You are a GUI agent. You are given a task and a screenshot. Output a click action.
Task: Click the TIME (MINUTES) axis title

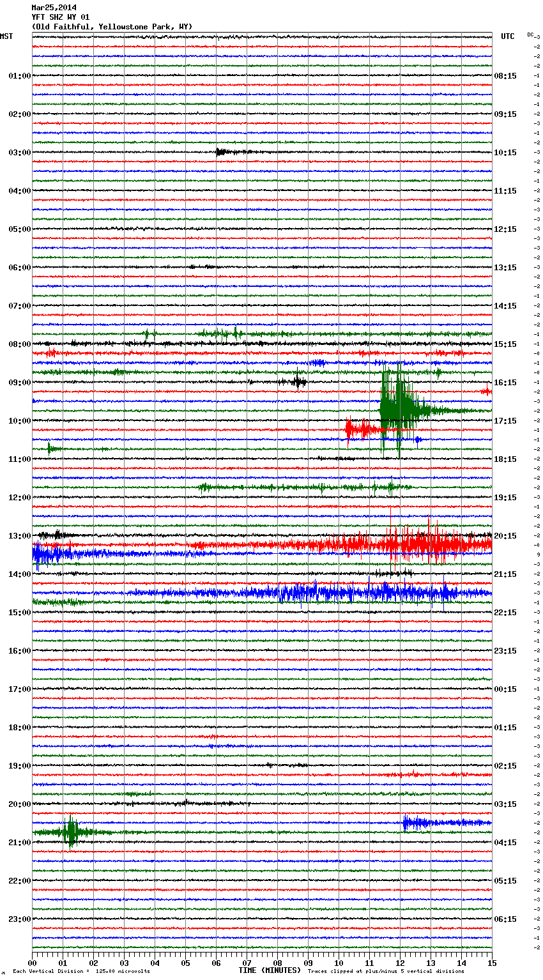click(269, 970)
